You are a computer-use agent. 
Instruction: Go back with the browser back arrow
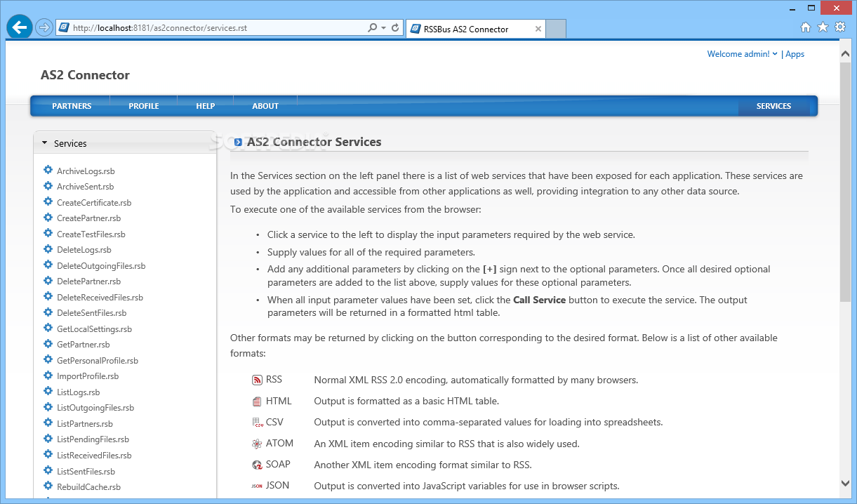[20, 27]
